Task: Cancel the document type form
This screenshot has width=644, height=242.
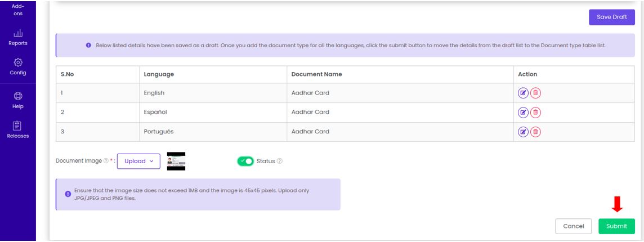Action: 574,226
